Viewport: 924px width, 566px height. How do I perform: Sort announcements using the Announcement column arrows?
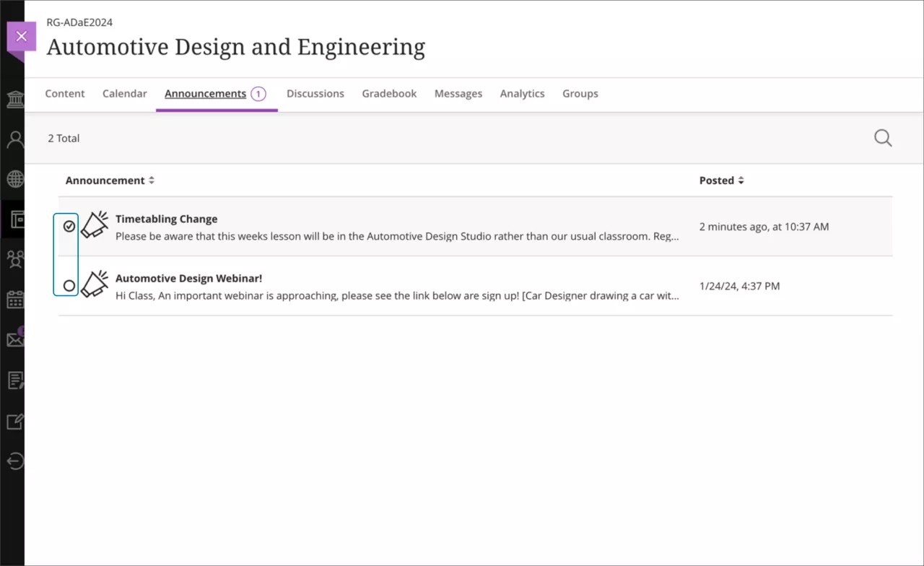(x=152, y=180)
